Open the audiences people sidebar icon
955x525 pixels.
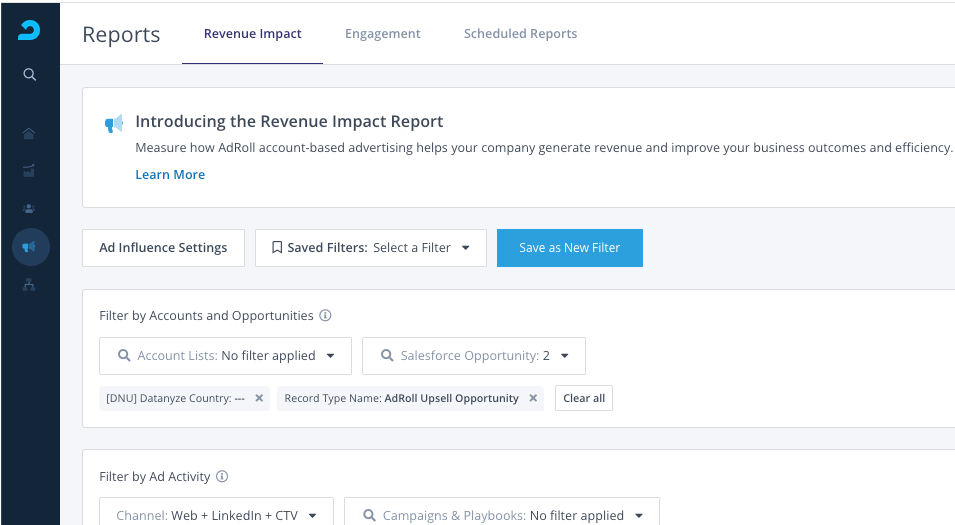(x=29, y=208)
